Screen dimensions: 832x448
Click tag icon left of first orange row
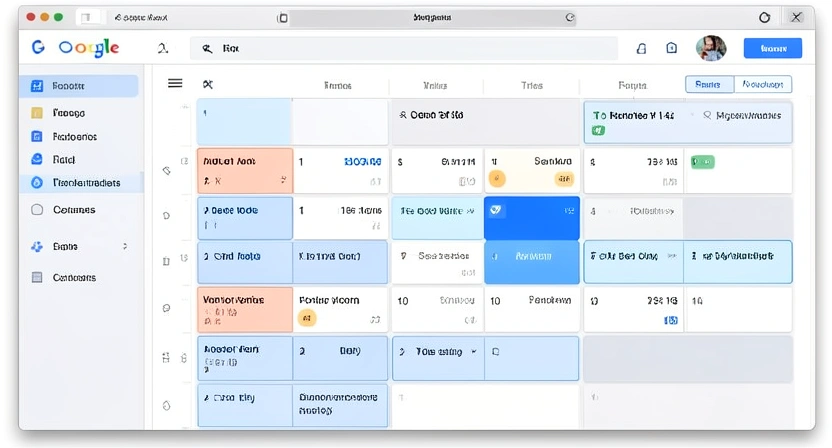[167, 170]
